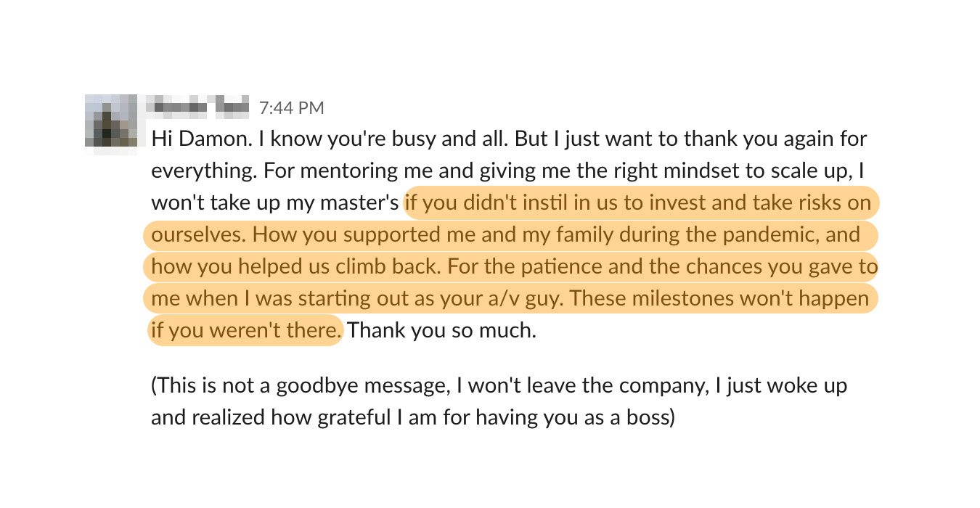Click the text 'won't take up my master's'
The height and width of the screenshot is (508, 980).
tap(275, 203)
